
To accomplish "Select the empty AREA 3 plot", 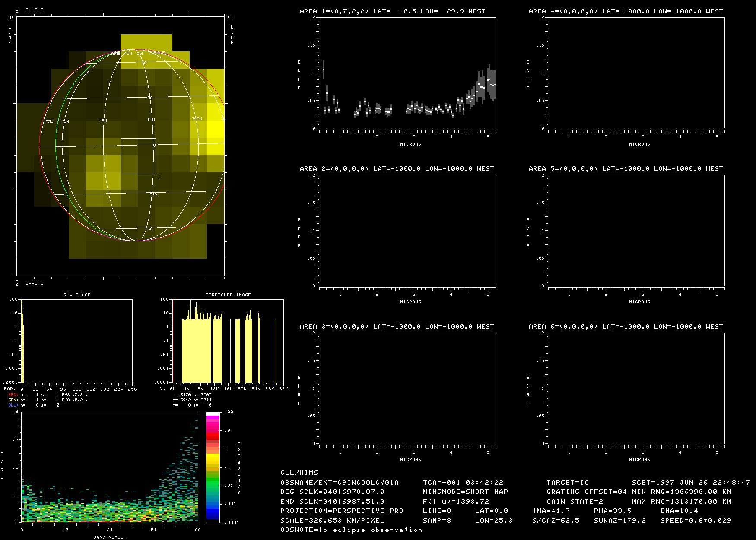I will point(407,388).
